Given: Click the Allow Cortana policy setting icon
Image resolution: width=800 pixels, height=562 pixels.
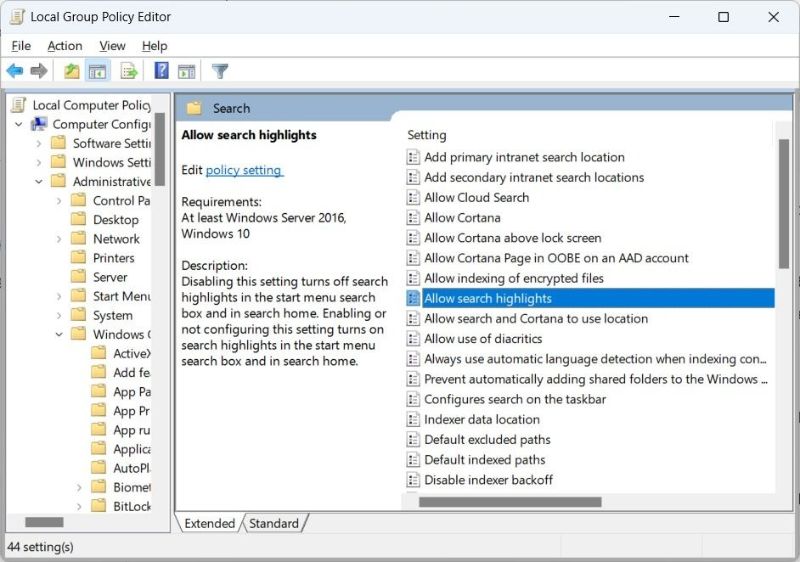Looking at the screenshot, I should pos(413,218).
